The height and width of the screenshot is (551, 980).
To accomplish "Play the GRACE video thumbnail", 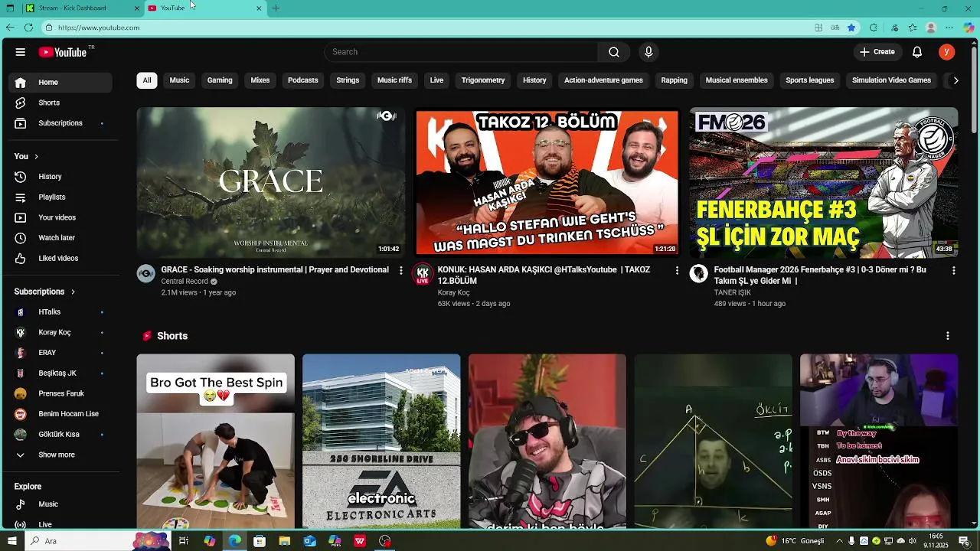I will pyautogui.click(x=271, y=182).
